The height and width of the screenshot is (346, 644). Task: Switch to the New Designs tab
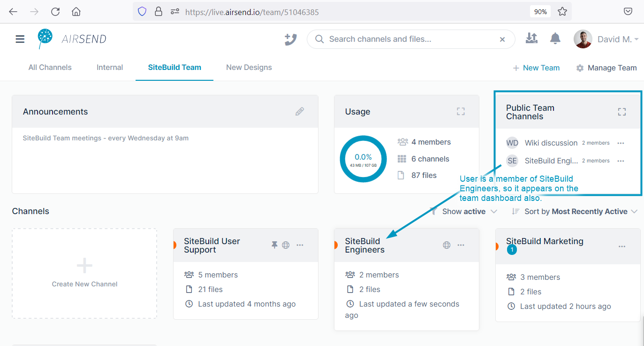[249, 67]
